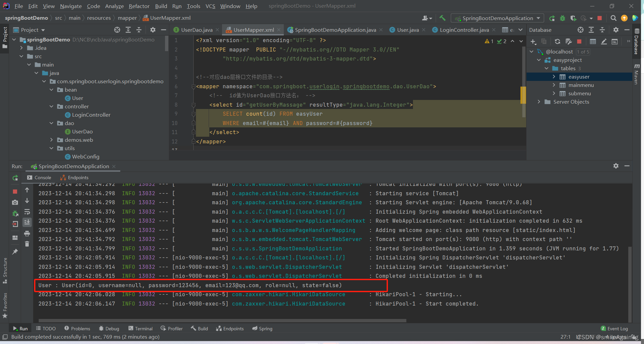Clear console output with trash icon
This screenshot has height=344, width=644.
click(27, 244)
